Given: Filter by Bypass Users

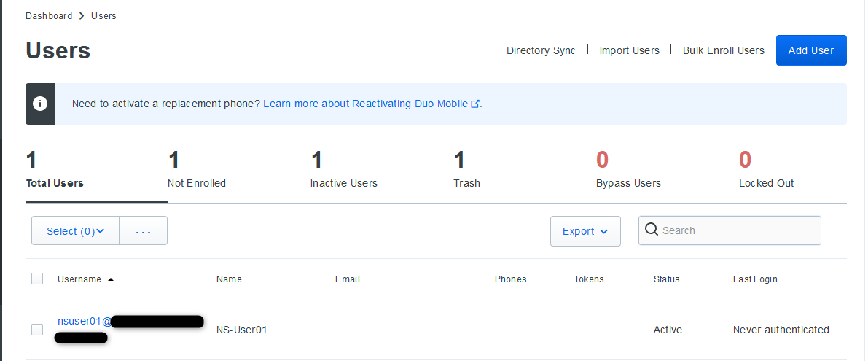Looking at the screenshot, I should coord(628,171).
